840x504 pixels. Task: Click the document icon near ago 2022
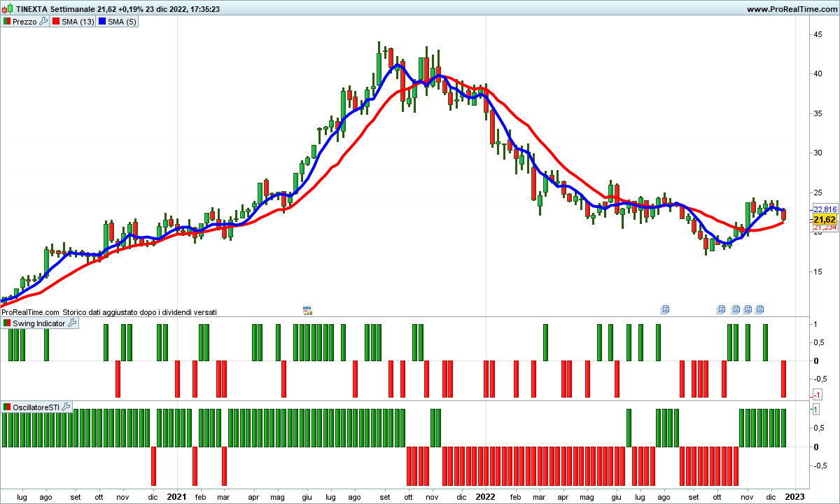(x=665, y=309)
